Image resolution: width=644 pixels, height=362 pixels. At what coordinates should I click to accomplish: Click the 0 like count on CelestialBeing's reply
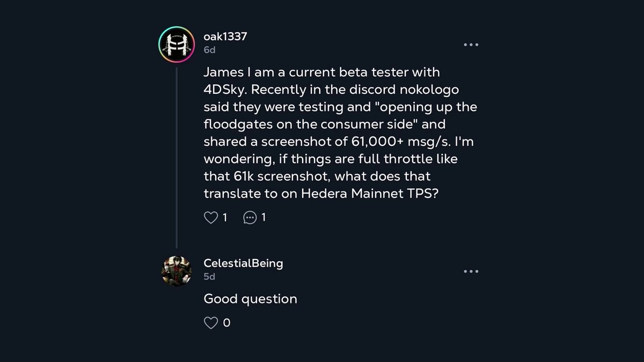click(x=226, y=323)
